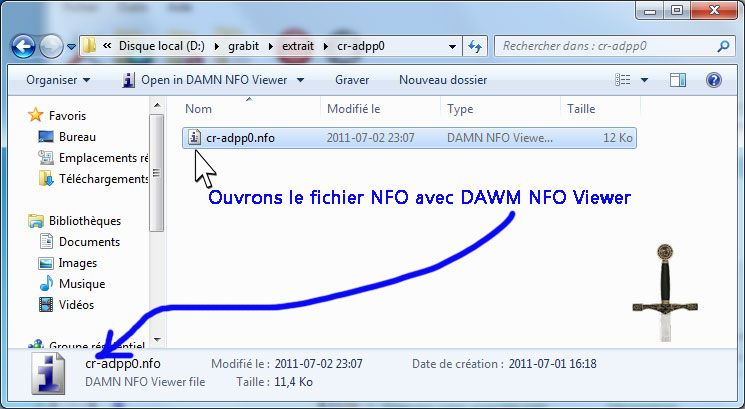
Task: Open the view options dropdown arrow
Action: tap(644, 80)
